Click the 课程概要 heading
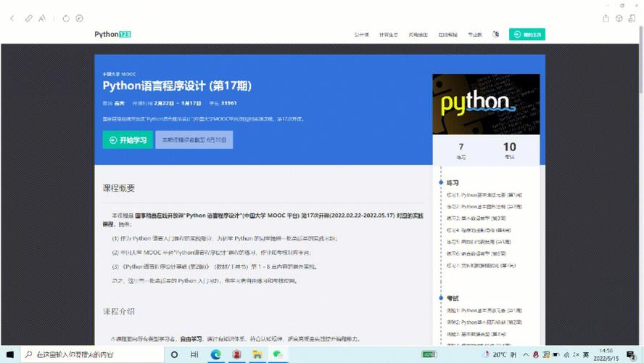This screenshot has width=644, height=363. point(119,188)
